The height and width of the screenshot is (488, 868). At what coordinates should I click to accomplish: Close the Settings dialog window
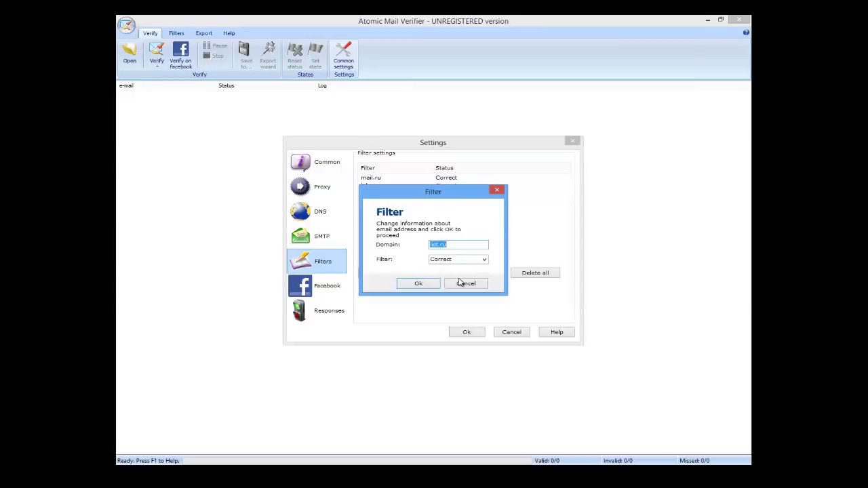[573, 141]
